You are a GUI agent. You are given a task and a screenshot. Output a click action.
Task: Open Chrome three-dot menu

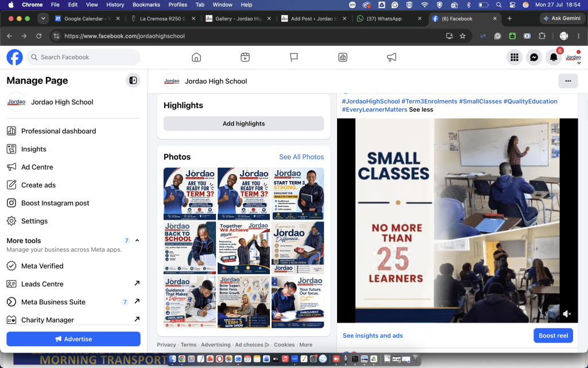point(579,36)
